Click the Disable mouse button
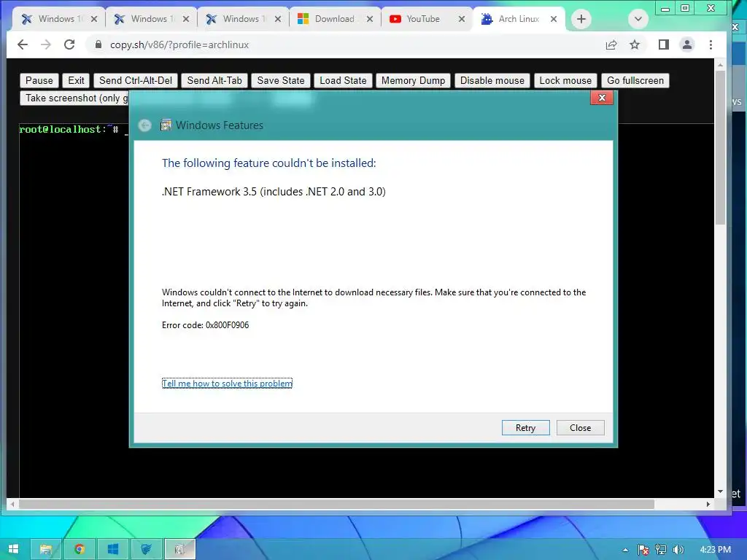Viewport: 747px width, 560px height. pos(492,80)
